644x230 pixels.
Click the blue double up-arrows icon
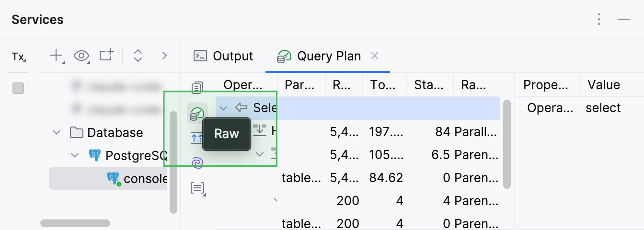point(197,138)
